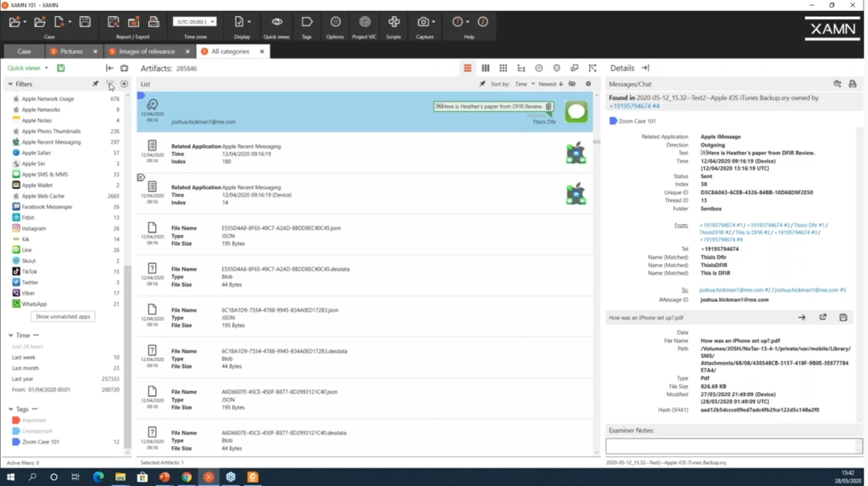This screenshot has height=486, width=868.
Task: Switch to list view mode icon
Action: 468,68
